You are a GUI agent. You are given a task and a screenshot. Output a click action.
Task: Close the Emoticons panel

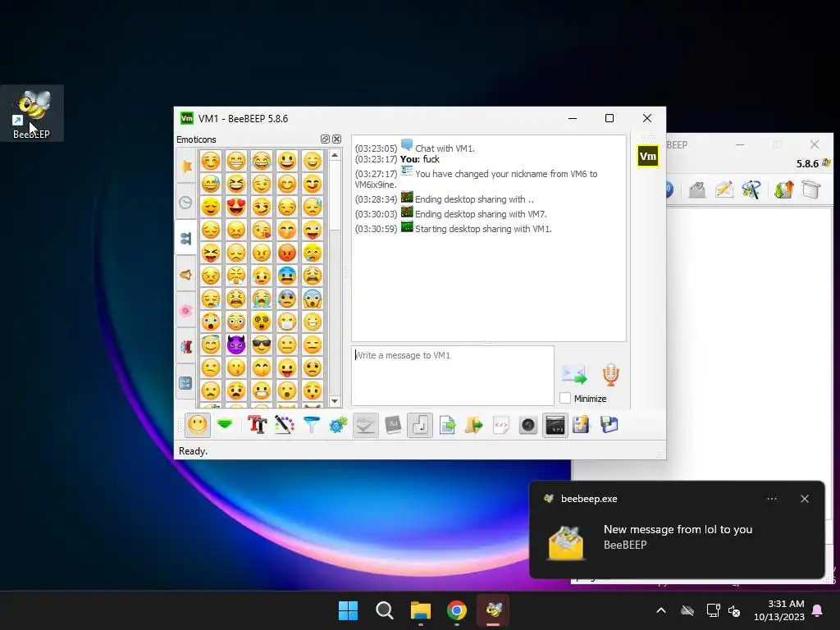pos(336,139)
